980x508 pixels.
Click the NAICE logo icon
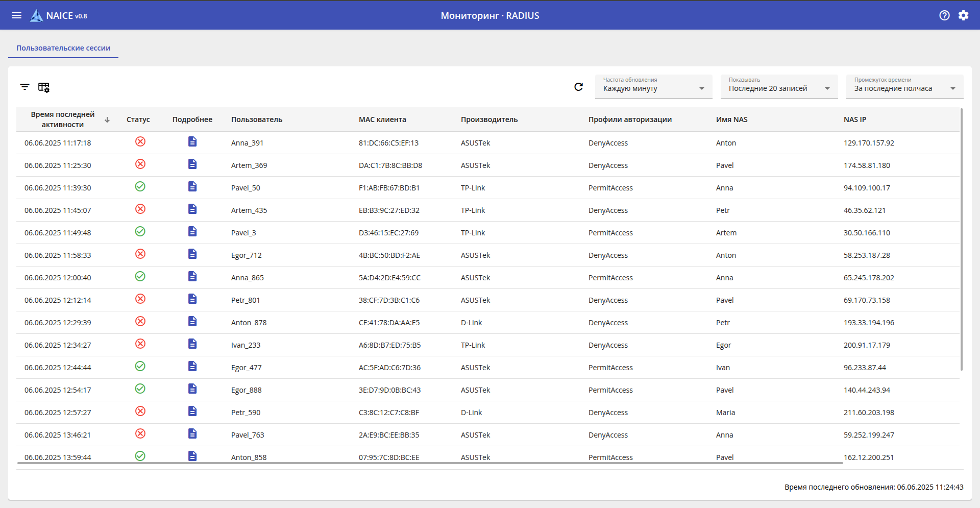pos(36,16)
